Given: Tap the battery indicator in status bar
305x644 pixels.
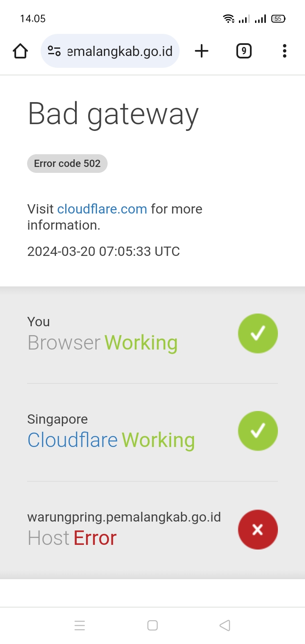Looking at the screenshot, I should [278, 19].
